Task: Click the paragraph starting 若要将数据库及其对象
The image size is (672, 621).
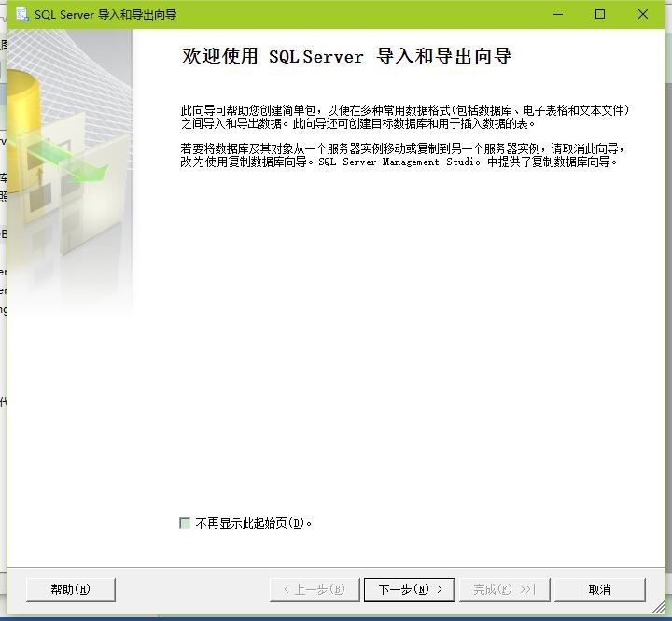Action: [403, 155]
